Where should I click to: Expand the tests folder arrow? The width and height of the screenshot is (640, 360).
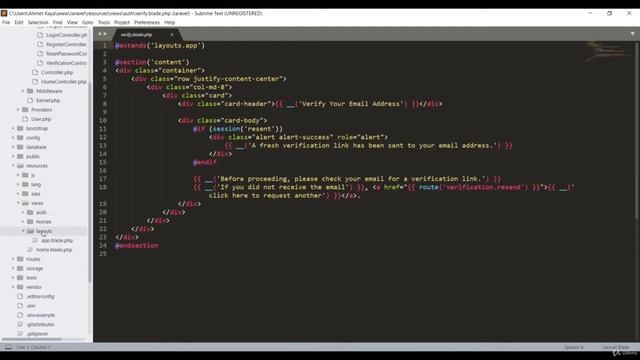pyautogui.click(x=13, y=278)
